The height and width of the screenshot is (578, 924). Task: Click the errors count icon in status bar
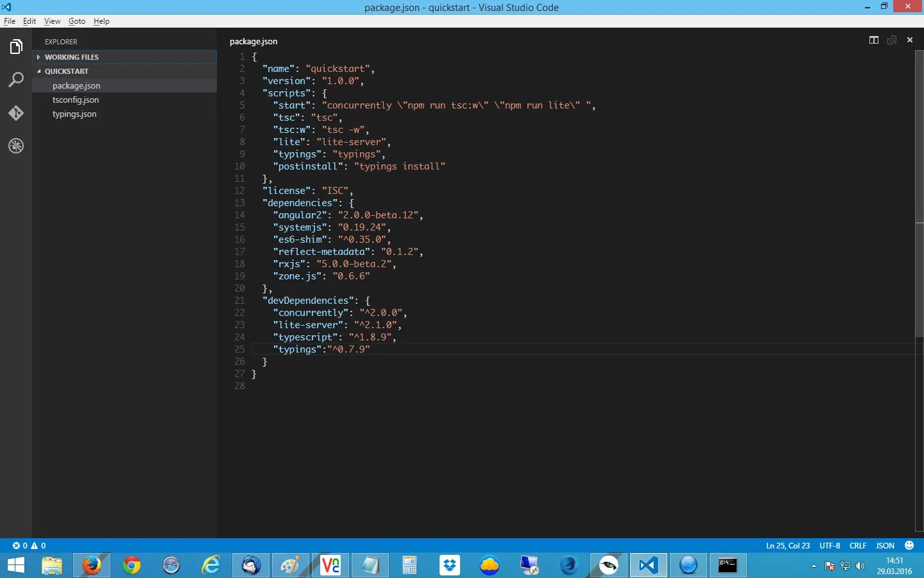(x=20, y=545)
